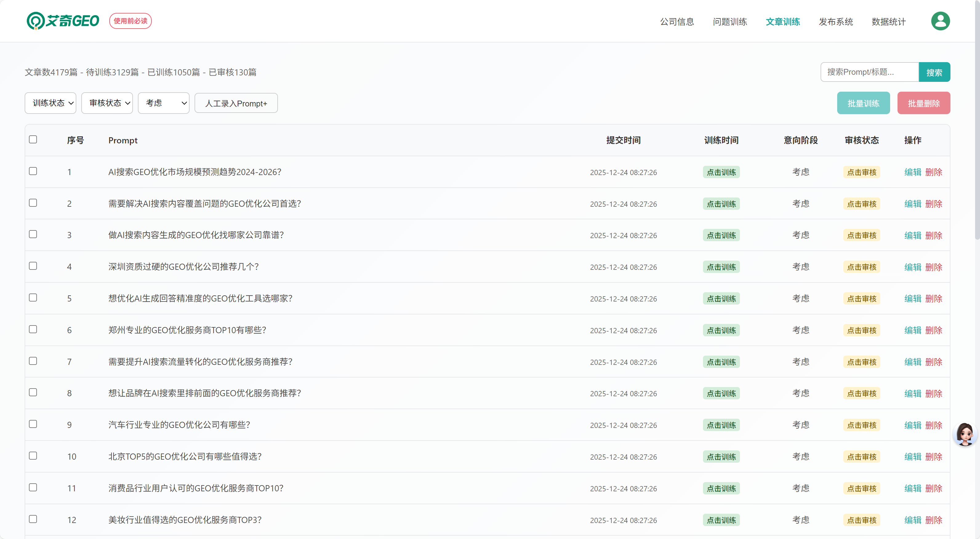Image resolution: width=980 pixels, height=539 pixels.
Task: Open the user profile avatar icon
Action: (940, 21)
